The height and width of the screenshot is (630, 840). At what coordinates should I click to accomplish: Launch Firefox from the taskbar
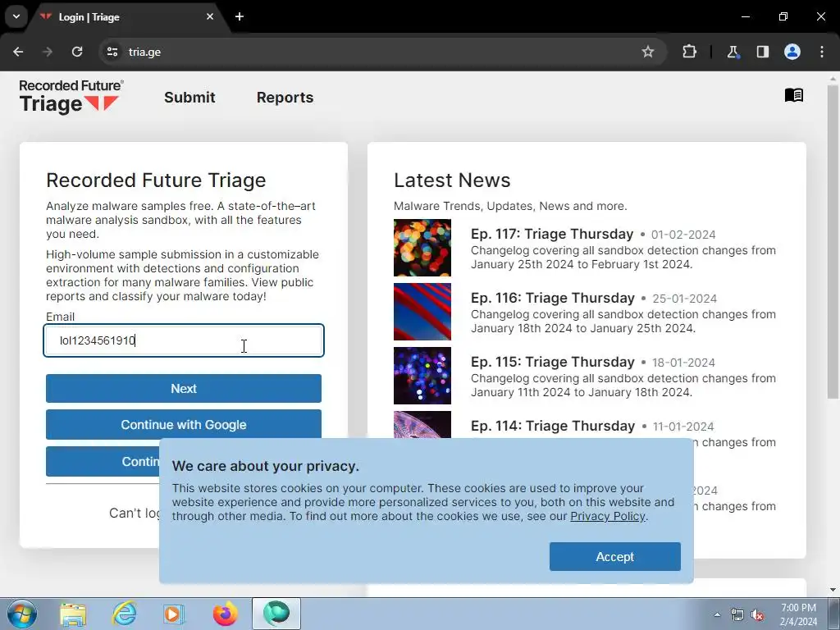tap(225, 614)
